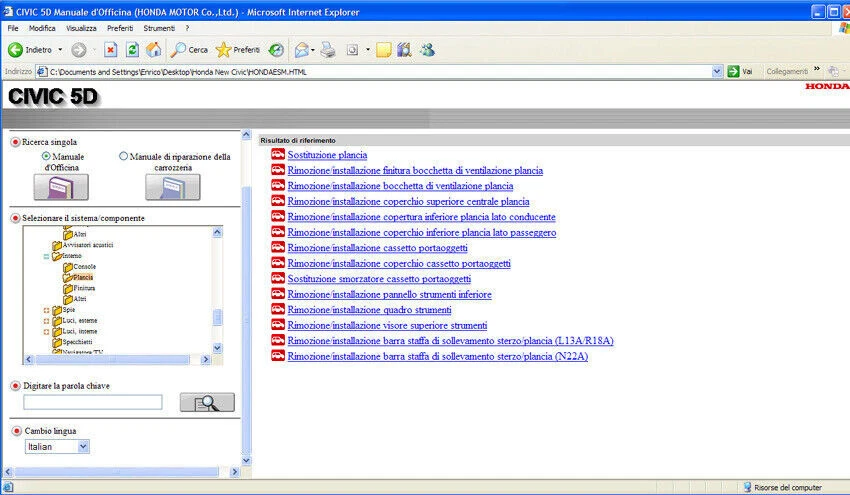850x495 pixels.
Task: Launch the Messenger people icon
Action: 428,50
